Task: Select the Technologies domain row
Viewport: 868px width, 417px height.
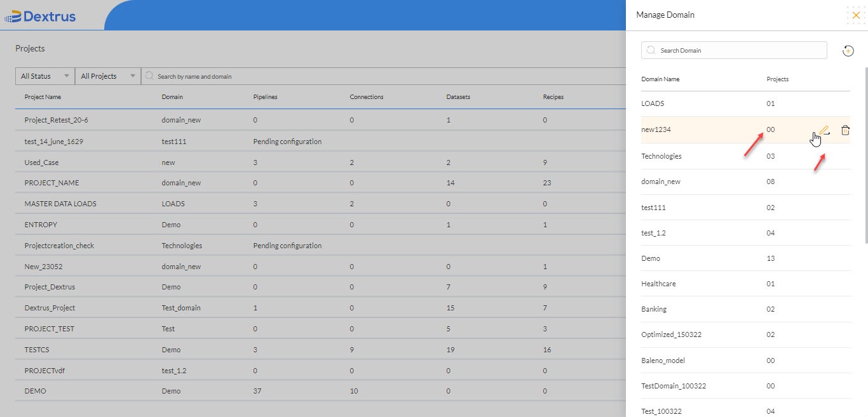Action: [745, 156]
